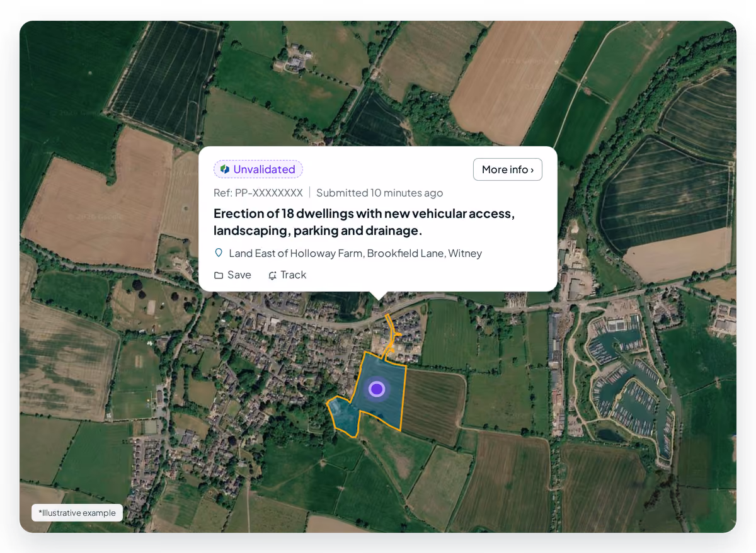
Task: Click the location pin icon before the address
Action: [x=219, y=253]
